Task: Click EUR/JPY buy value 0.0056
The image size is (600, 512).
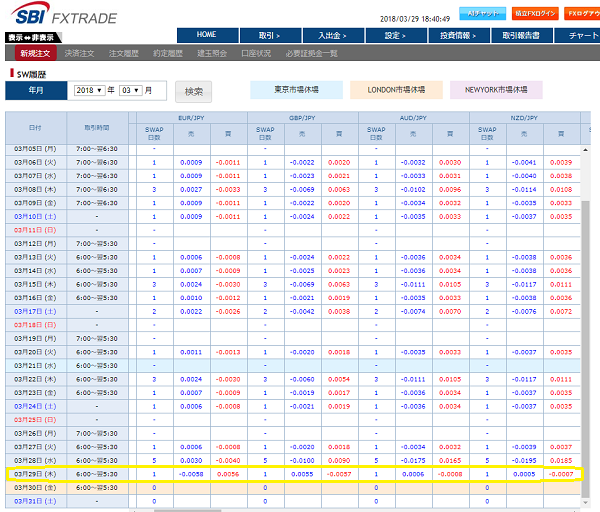Action: (x=228, y=474)
